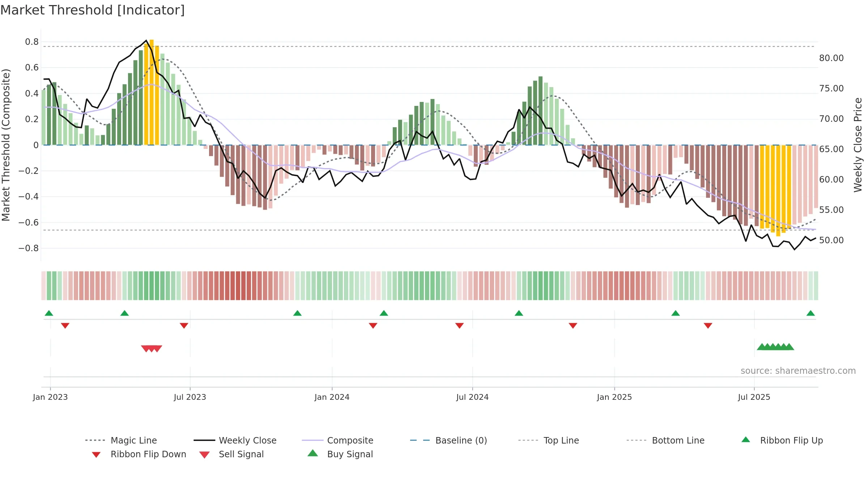Toggle the Ribbon Flip Up legend entry

[x=782, y=440]
